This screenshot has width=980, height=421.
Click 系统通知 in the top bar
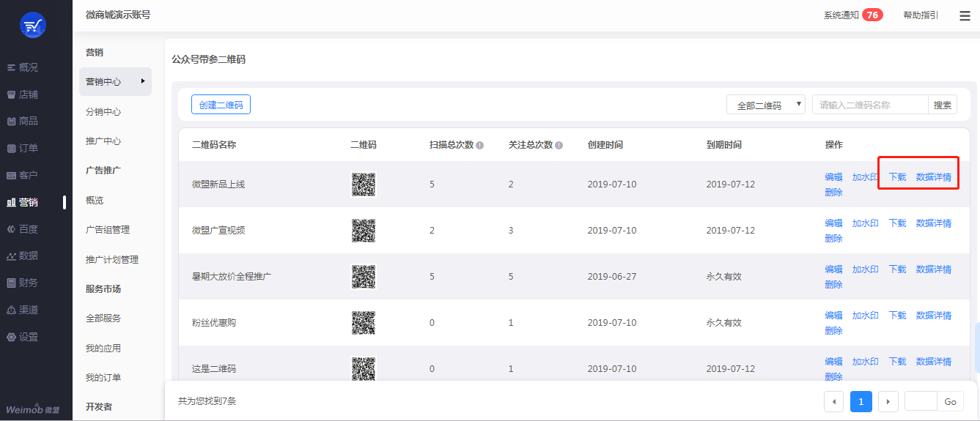tap(841, 15)
